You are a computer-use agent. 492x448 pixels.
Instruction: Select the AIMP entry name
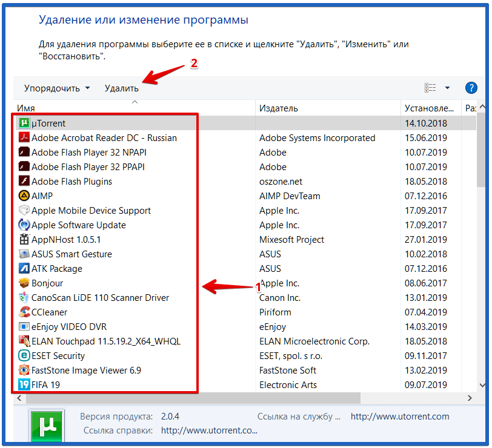(x=42, y=196)
